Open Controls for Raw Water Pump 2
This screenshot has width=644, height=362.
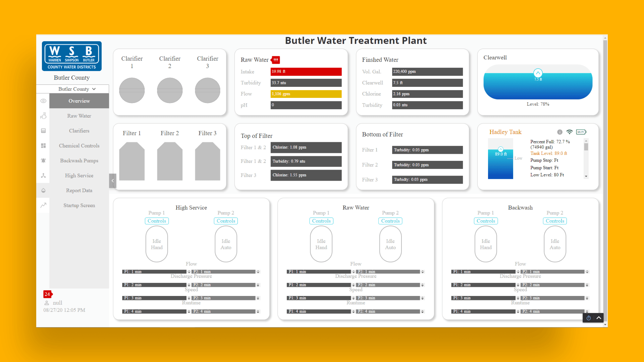(x=390, y=221)
